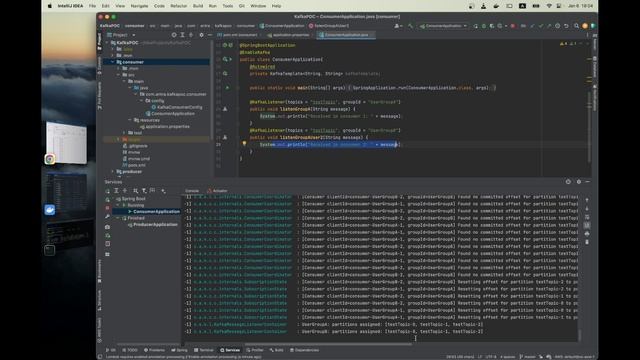Select application.properties in project tree
The width and height of the screenshot is (640, 360).
click(x=164, y=127)
